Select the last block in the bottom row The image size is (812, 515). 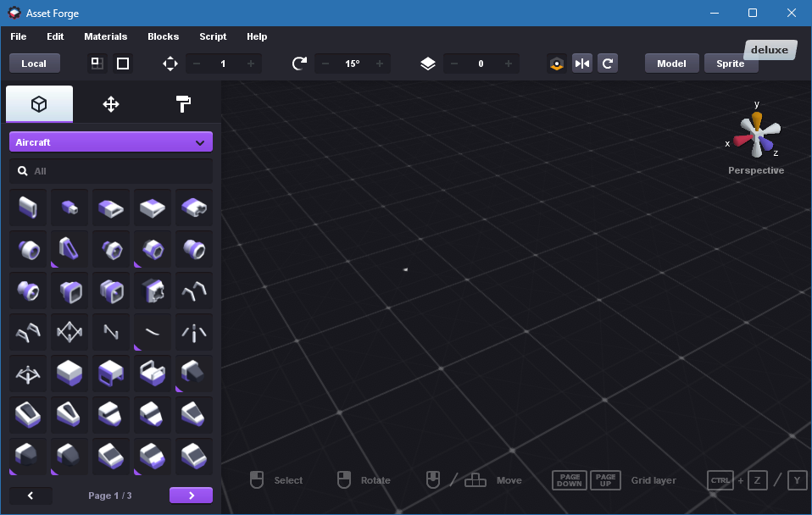194,457
